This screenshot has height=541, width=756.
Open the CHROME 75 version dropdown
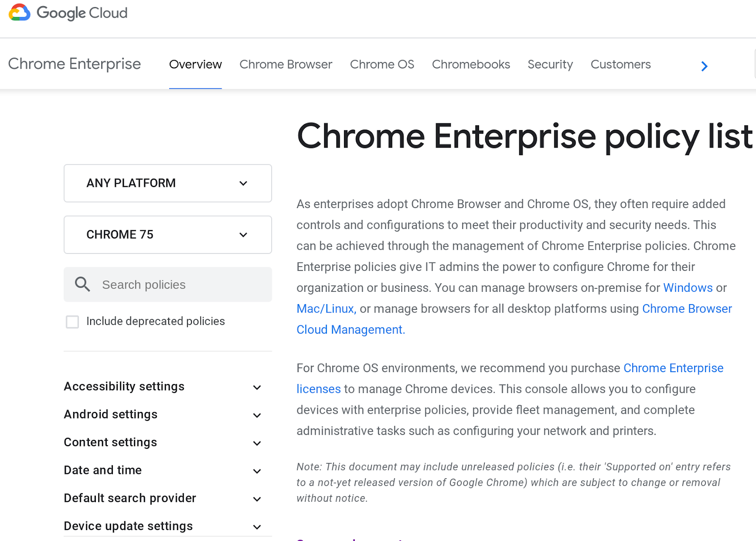(x=168, y=235)
